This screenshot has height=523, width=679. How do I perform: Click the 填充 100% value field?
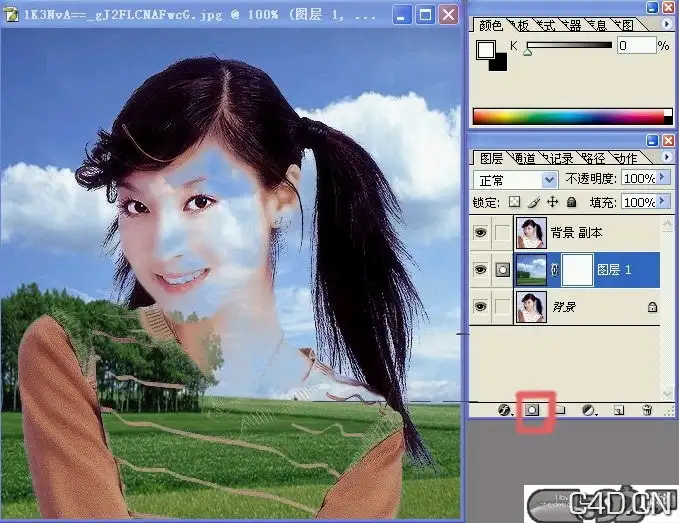[639, 202]
